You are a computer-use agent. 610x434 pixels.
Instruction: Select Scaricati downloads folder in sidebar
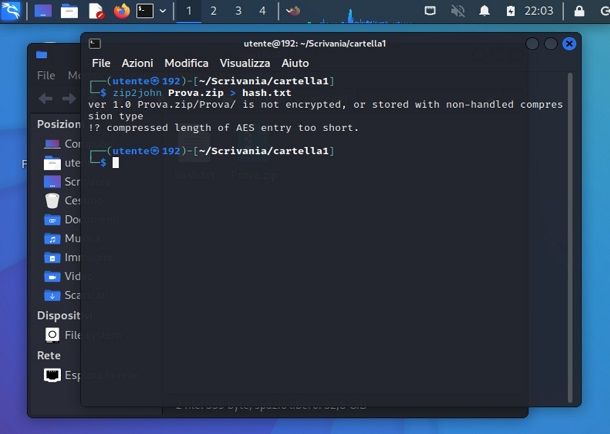point(61,295)
